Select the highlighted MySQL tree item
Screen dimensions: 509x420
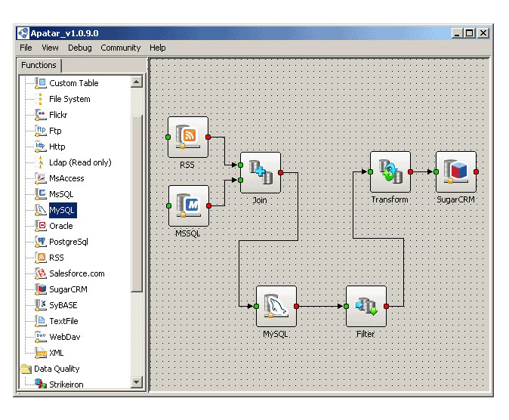click(63, 210)
